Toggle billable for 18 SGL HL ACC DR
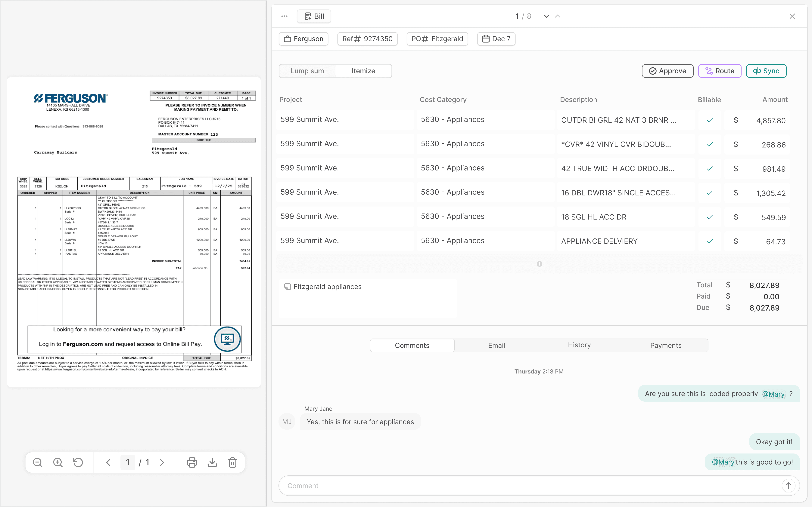 [x=709, y=217]
